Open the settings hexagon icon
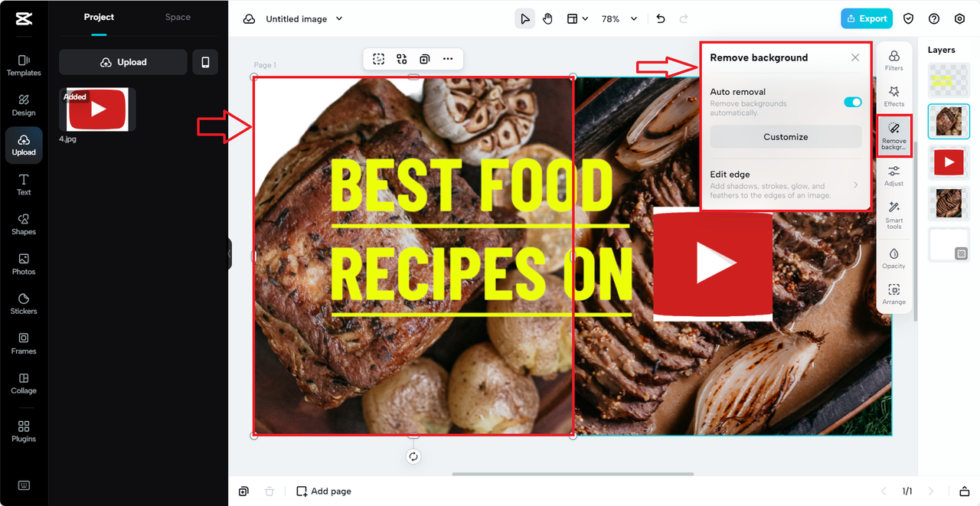The width and height of the screenshot is (980, 506). click(959, 19)
